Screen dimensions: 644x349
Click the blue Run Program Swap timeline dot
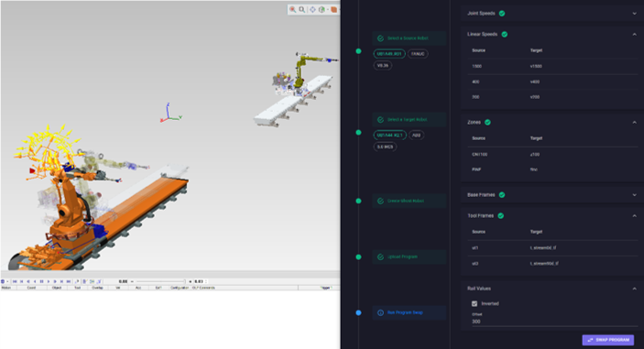point(358,312)
